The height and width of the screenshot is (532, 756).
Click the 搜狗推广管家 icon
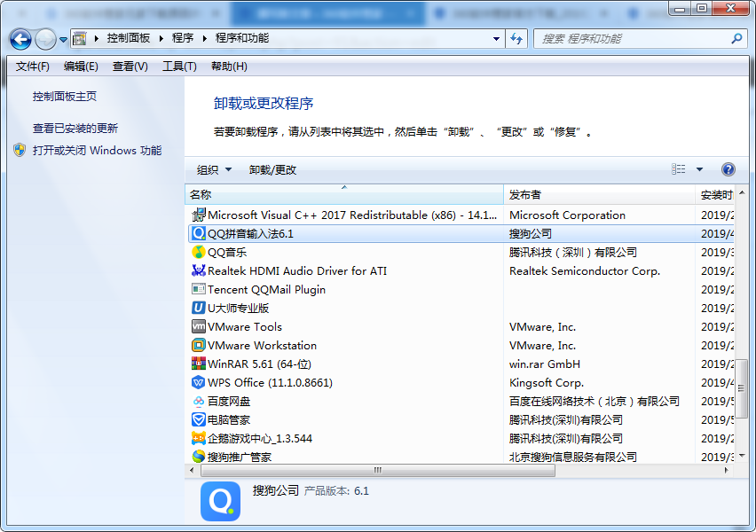[x=198, y=457]
